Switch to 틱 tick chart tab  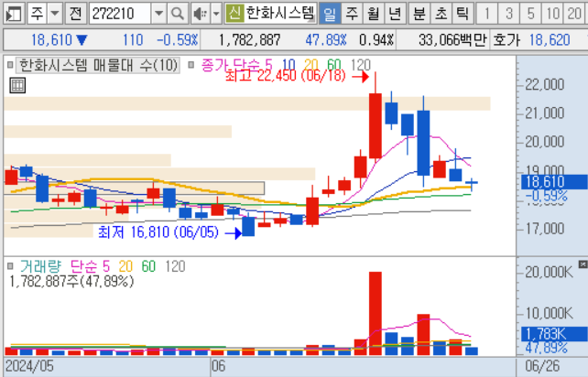(463, 14)
